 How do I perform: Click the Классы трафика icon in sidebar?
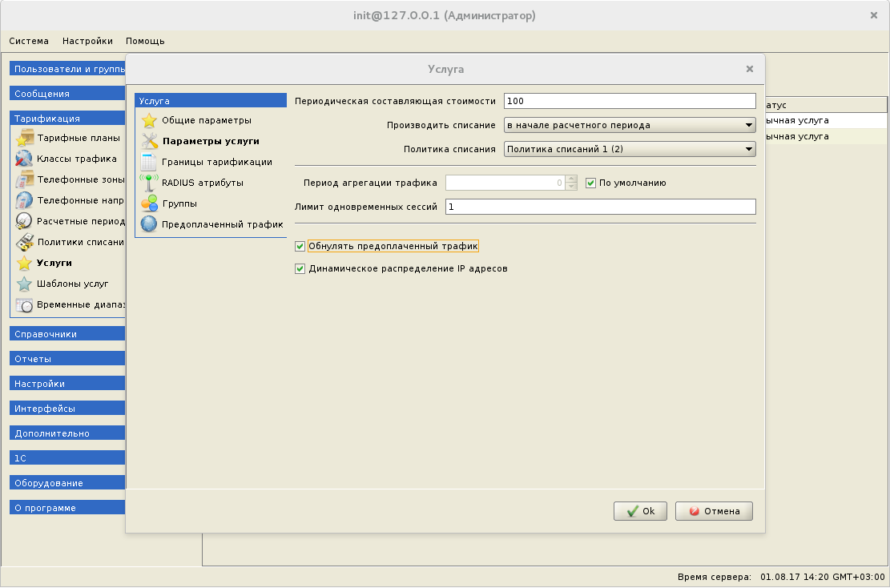(24, 159)
